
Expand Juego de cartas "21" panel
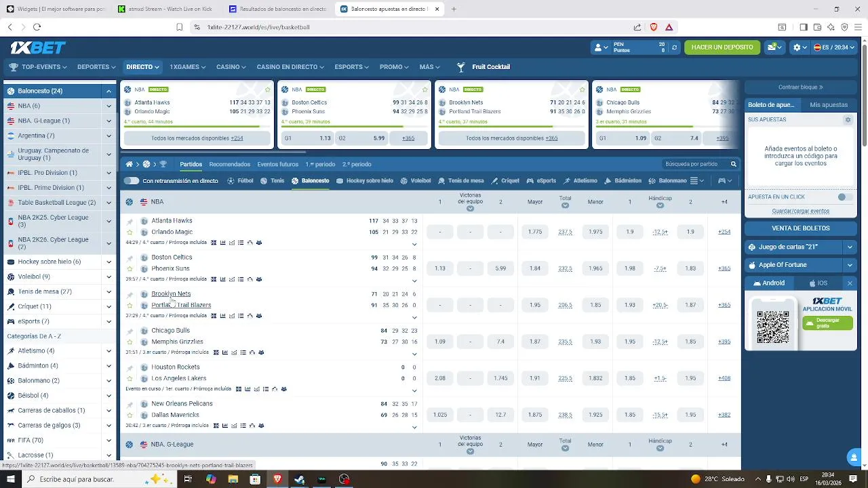pyautogui.click(x=850, y=247)
